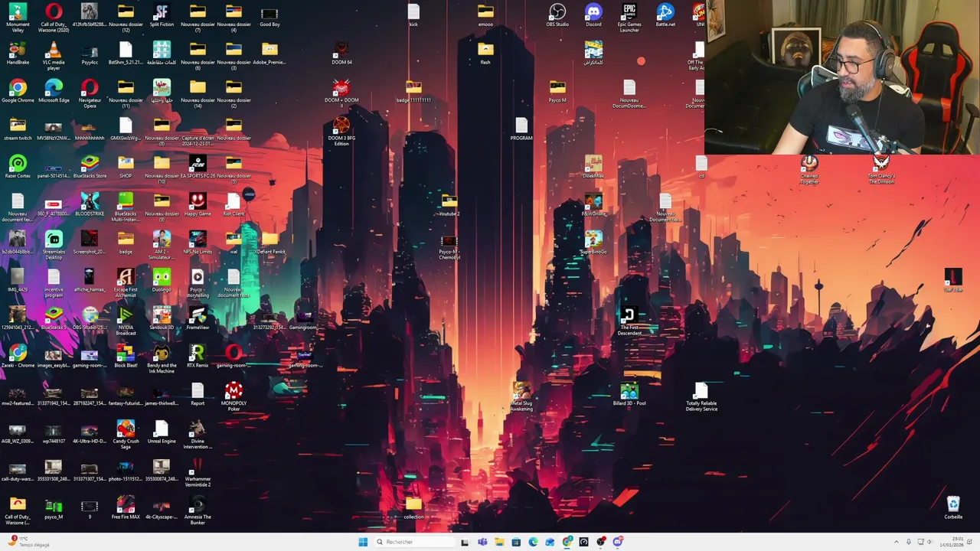Select the Report document

198,394
